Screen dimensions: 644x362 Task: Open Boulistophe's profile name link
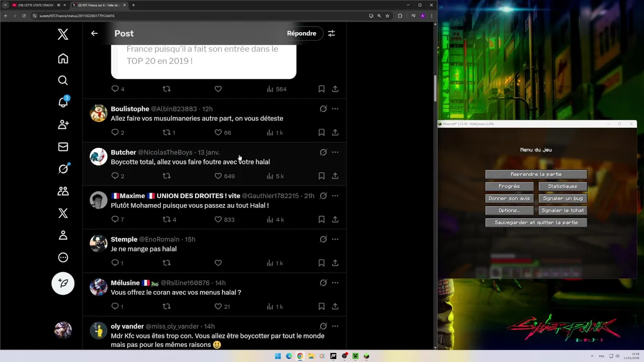tap(130, 109)
